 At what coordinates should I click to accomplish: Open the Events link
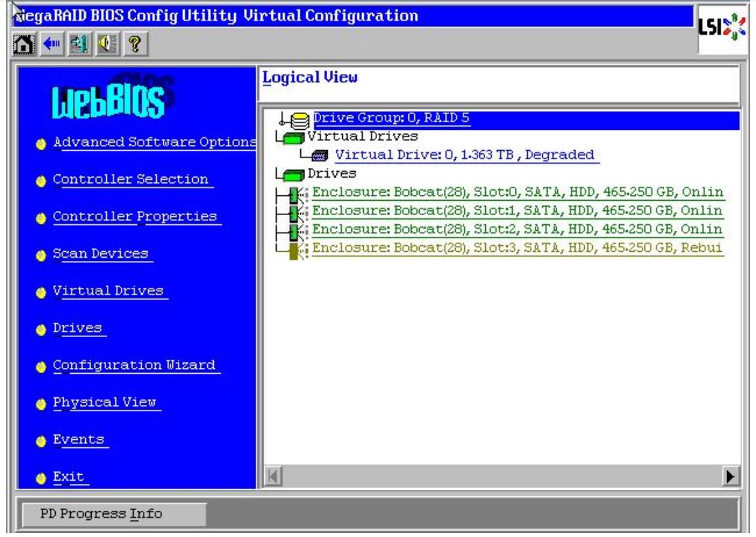pyautogui.click(x=79, y=439)
